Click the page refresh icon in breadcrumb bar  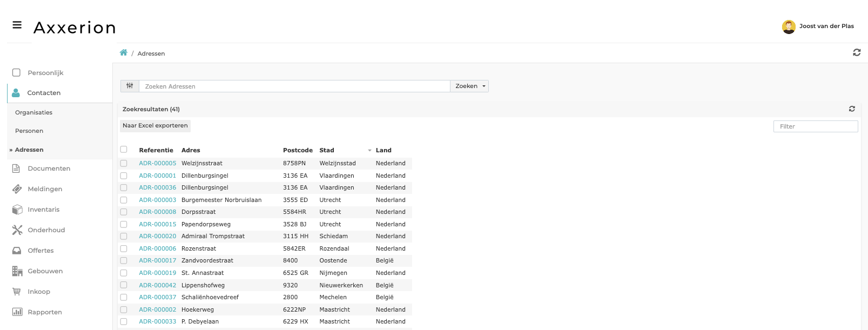857,52
